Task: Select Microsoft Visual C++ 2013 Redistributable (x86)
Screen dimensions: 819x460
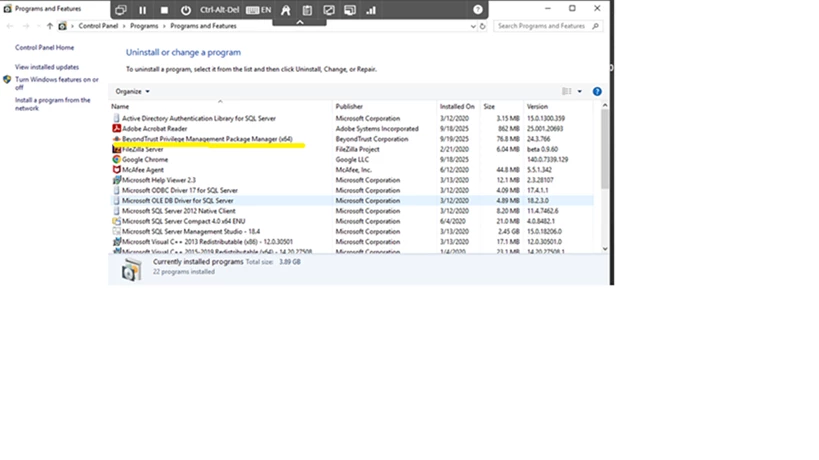Action: pos(352,242)
